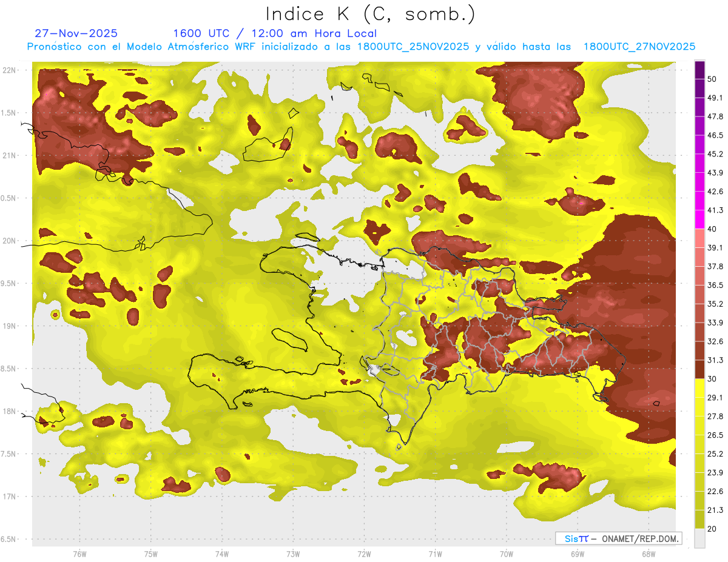Click the gray swatch below 20

pos(699,538)
